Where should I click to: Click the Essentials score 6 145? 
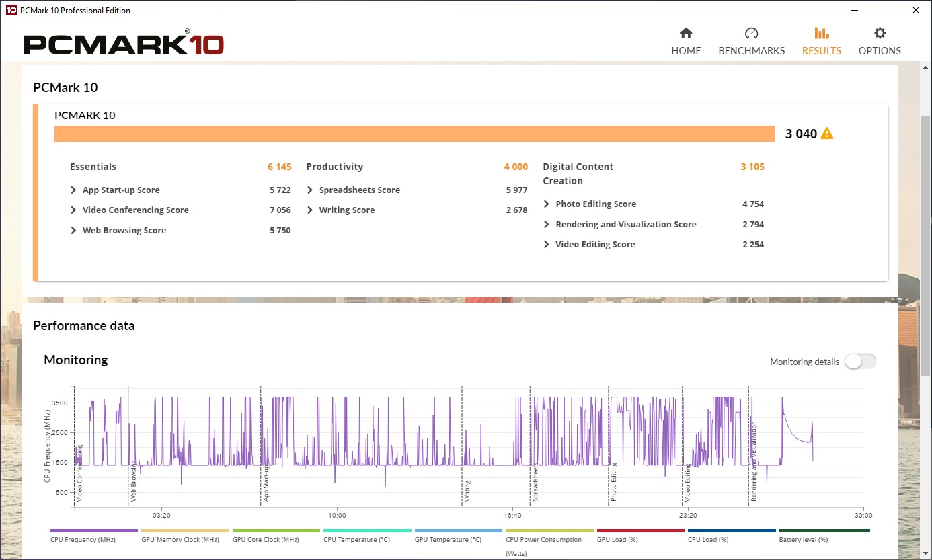(279, 167)
